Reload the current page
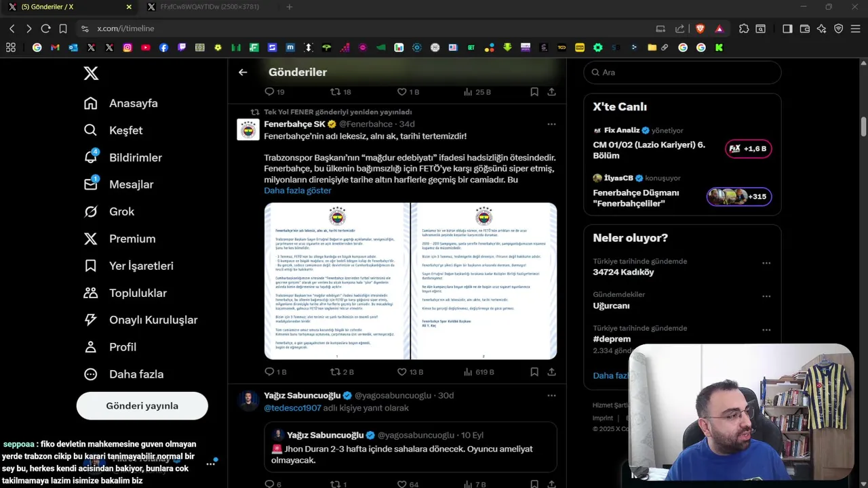The width and height of the screenshot is (868, 488). 45,28
